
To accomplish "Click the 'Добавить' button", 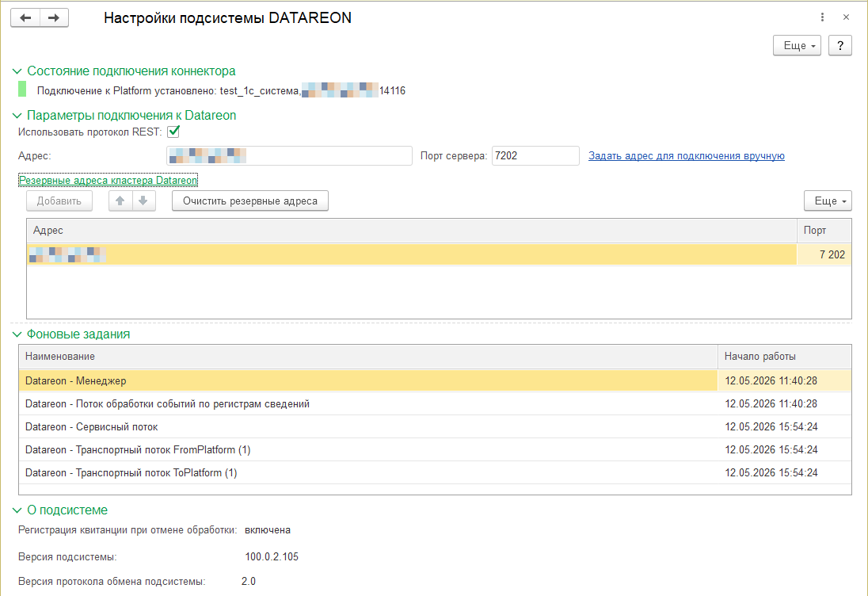I will (59, 201).
